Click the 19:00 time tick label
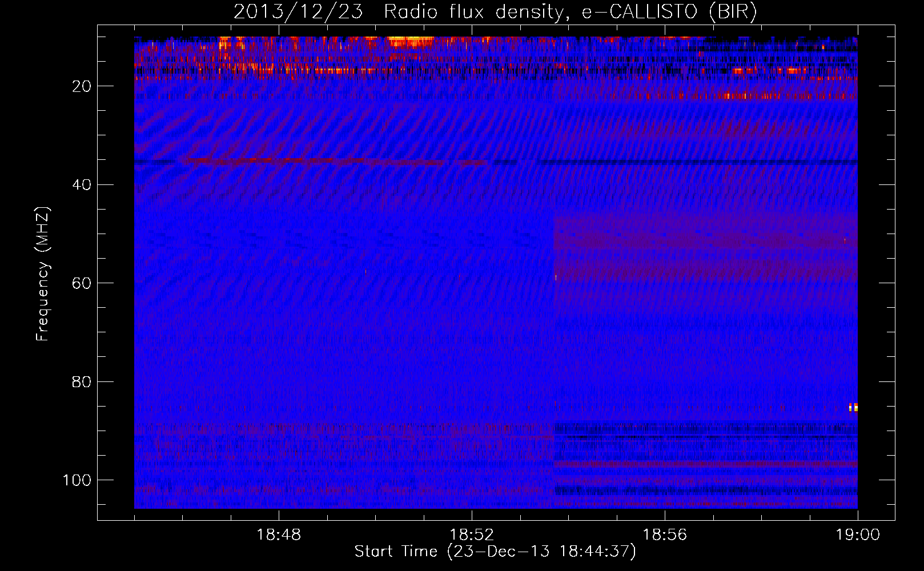The width and height of the screenshot is (924, 571). pyautogui.click(x=858, y=535)
